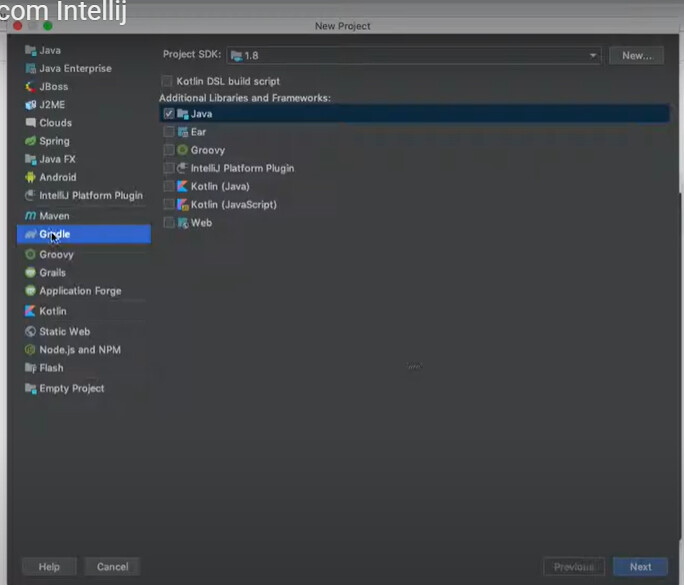This screenshot has height=585, width=684.
Task: Pick the J2ME icon in project list
Action: point(31,105)
